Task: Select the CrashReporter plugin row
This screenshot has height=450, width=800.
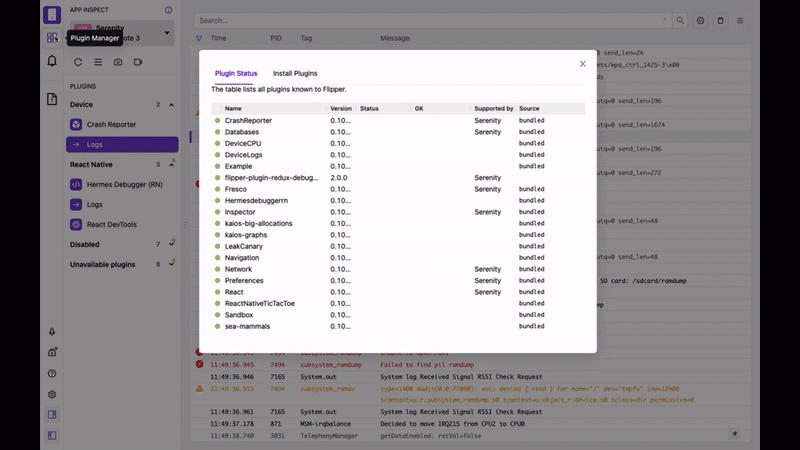Action: coord(398,120)
